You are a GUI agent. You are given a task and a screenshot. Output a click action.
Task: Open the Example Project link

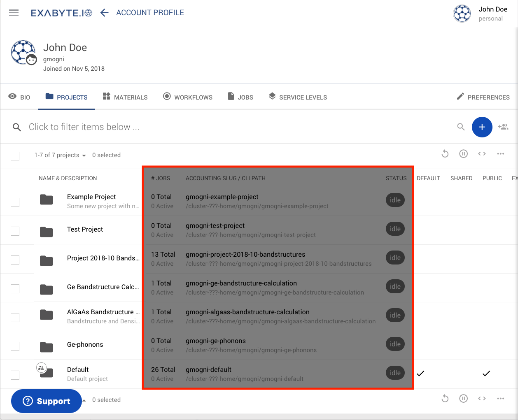(x=91, y=197)
